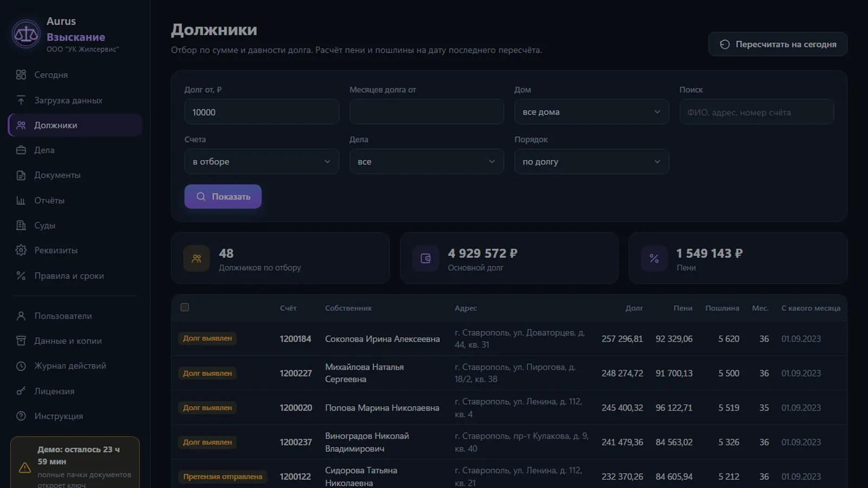Click the document icon beside Документы
The image size is (868, 488).
tap(21, 175)
